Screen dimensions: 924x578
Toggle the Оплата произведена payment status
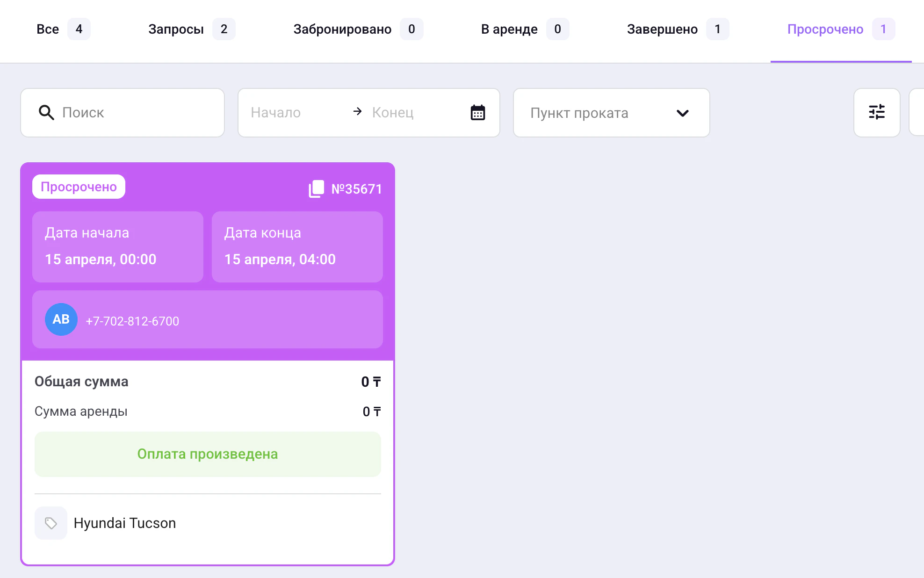pos(207,454)
